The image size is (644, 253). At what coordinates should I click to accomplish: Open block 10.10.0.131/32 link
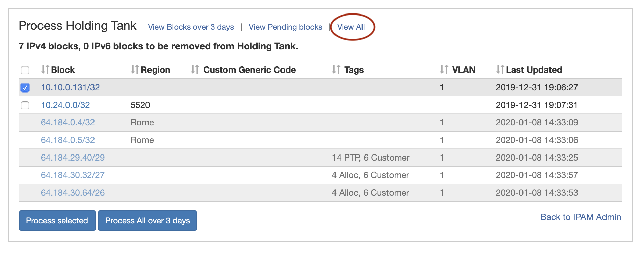(x=70, y=87)
